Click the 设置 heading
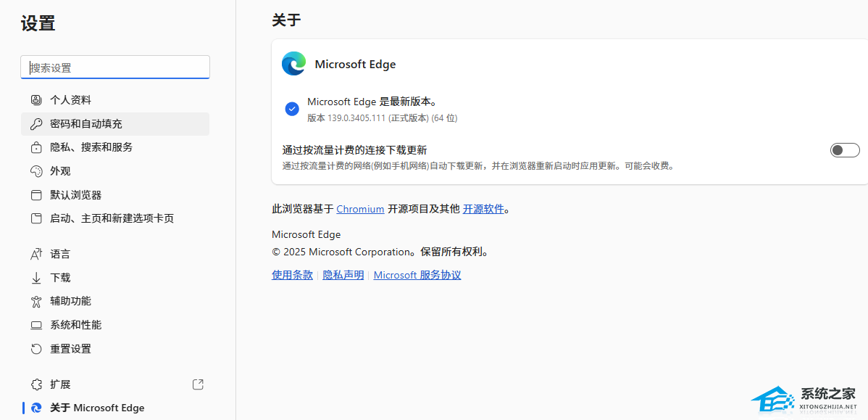The image size is (868, 420). point(38,23)
